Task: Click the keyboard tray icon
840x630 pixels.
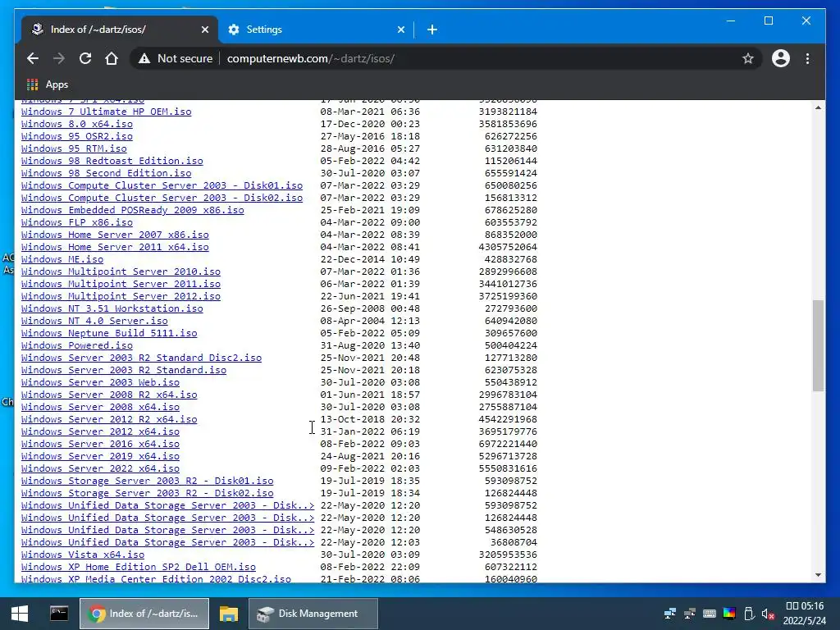Action: 710,614
